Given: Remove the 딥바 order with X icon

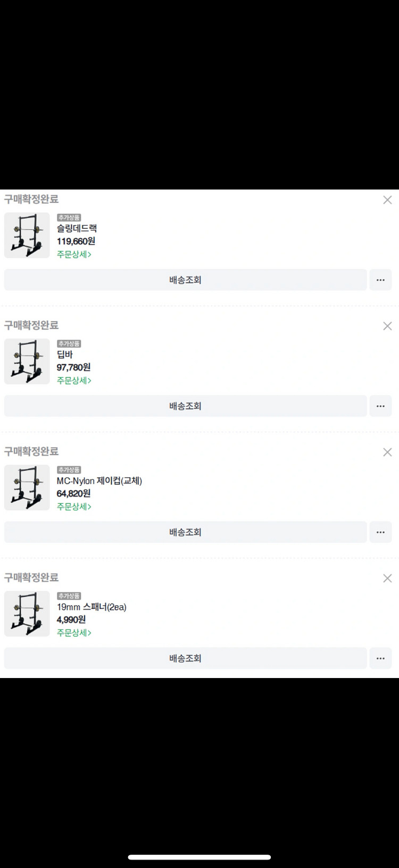Looking at the screenshot, I should click(x=387, y=326).
